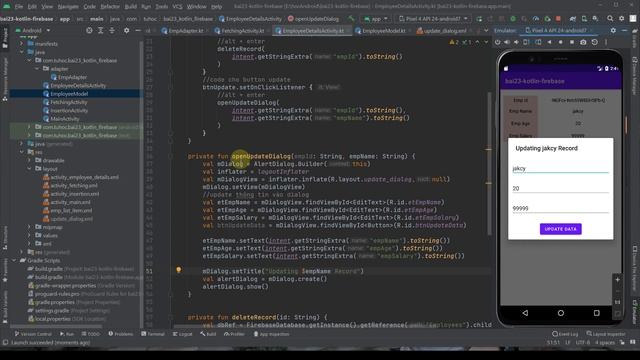The image size is (640, 360).
Task: Click the emulator power button icon
Action: pyautogui.click(x=498, y=42)
